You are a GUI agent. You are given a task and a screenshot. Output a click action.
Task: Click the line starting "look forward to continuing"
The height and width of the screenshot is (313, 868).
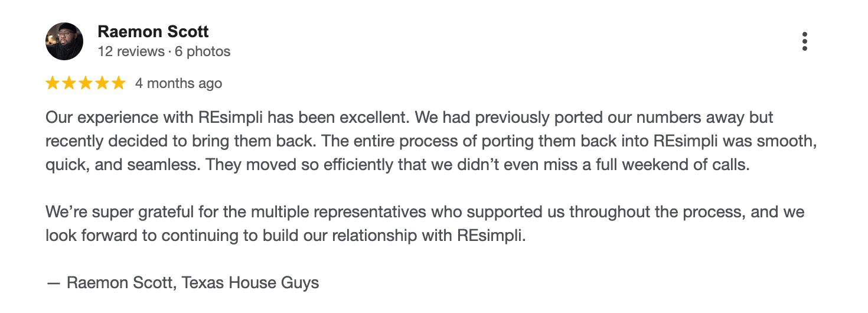(285, 235)
